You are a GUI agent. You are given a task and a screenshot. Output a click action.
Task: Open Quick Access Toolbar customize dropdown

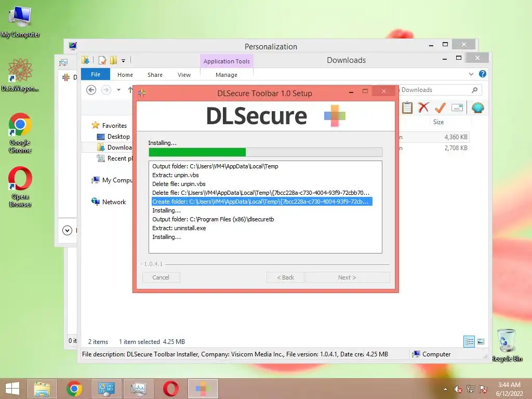coord(124,60)
